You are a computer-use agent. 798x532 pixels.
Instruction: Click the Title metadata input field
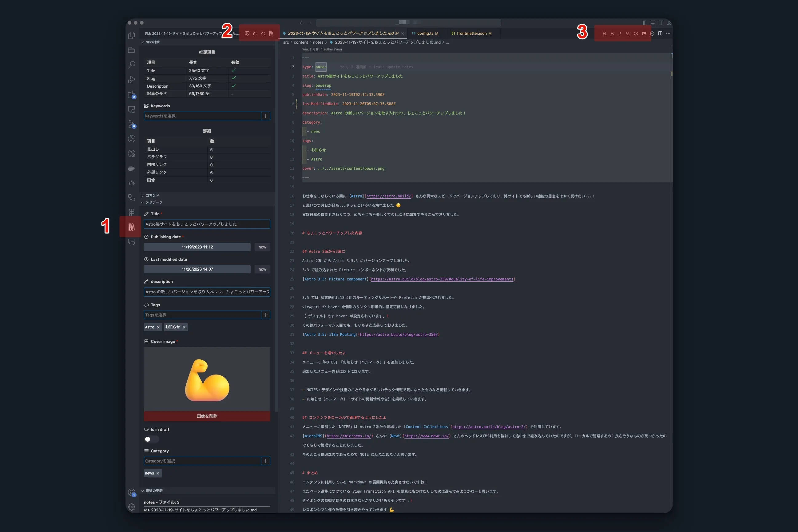207,224
